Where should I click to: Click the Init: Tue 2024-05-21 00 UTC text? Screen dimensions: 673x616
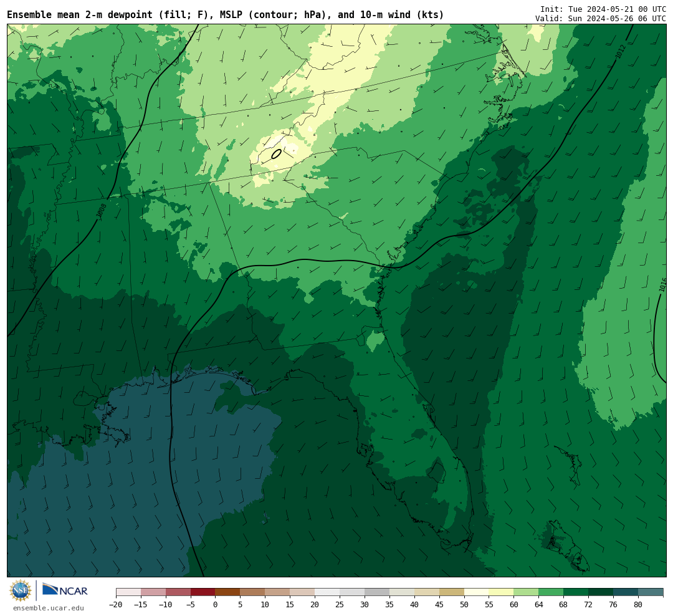click(603, 9)
